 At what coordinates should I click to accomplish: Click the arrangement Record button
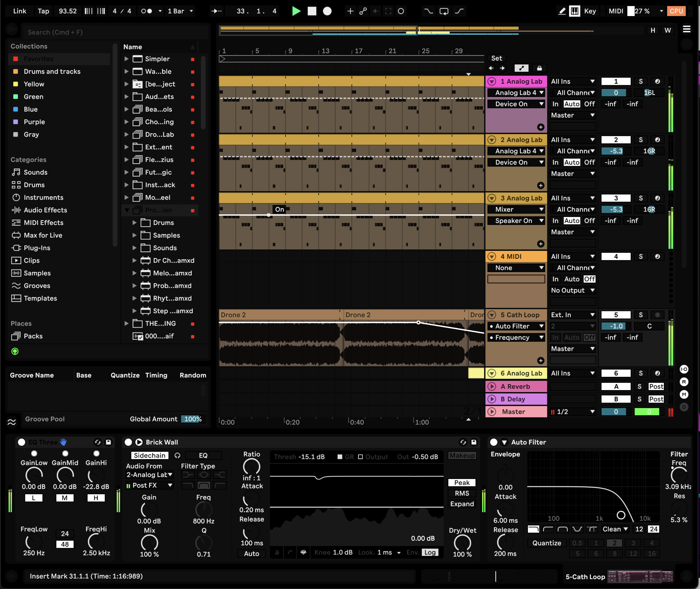(x=327, y=11)
